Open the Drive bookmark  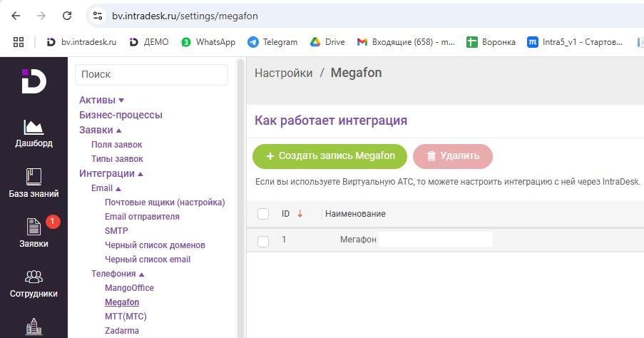pos(327,42)
